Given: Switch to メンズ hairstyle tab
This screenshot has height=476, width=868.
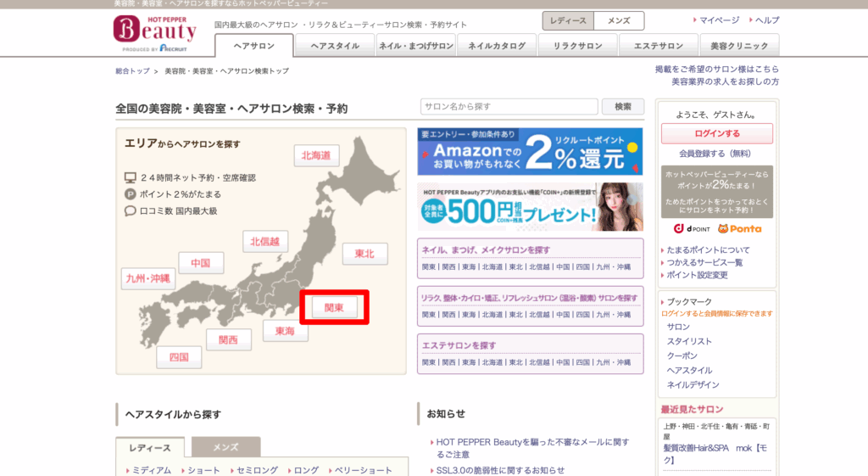Looking at the screenshot, I should pos(225,447).
